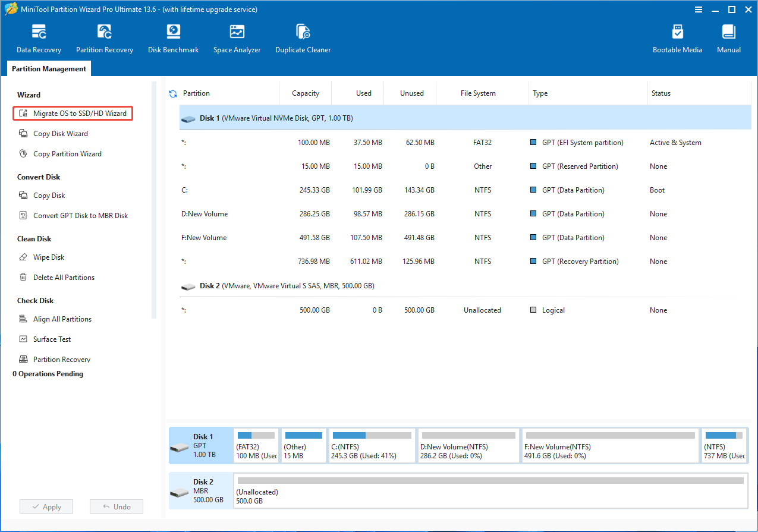Click the Partition Recovery icon in sidebar
758x532 pixels.
click(x=23, y=359)
